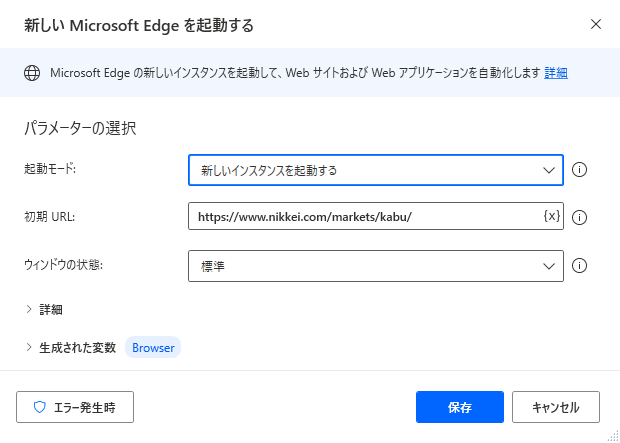Click chevron arrow of 標準 combo box
This screenshot has width=620, height=443.
(x=549, y=266)
